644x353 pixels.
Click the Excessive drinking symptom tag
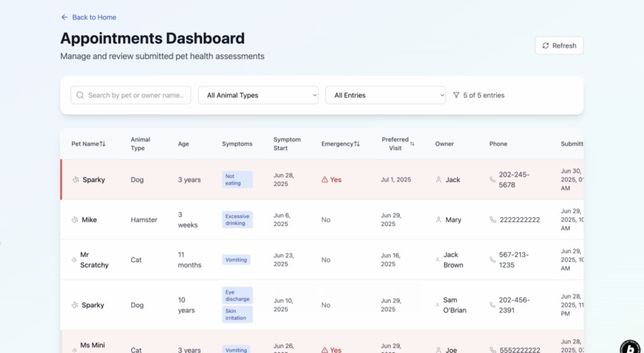[x=237, y=220]
